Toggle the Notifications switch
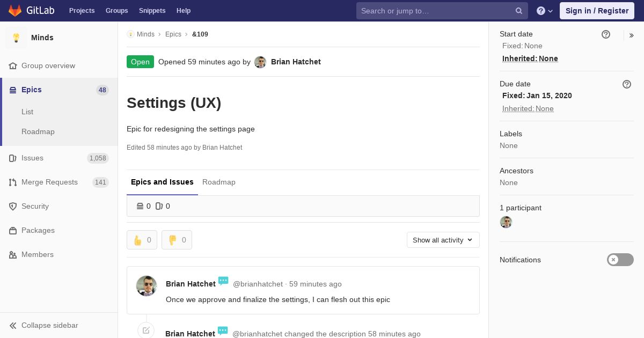 pos(620,260)
